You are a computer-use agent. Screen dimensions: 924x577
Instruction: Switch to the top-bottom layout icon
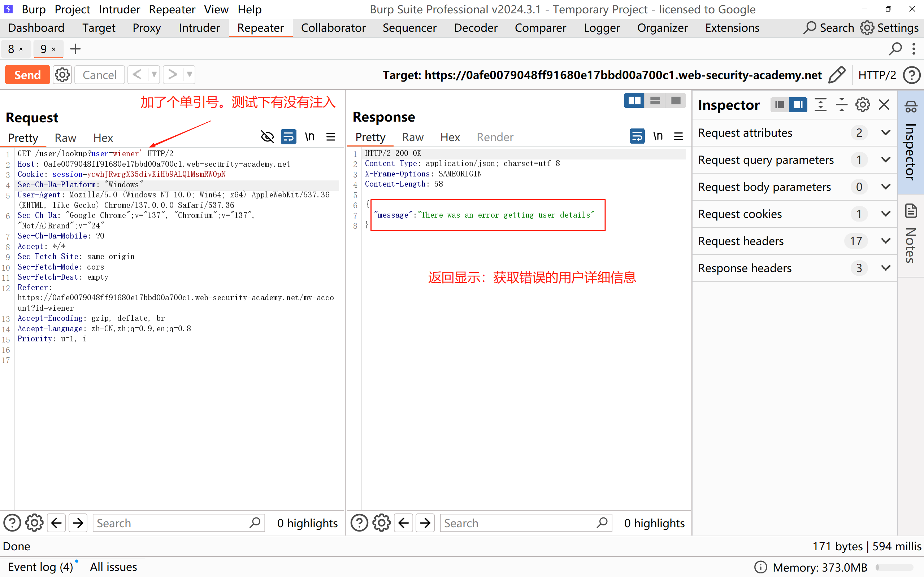point(655,101)
